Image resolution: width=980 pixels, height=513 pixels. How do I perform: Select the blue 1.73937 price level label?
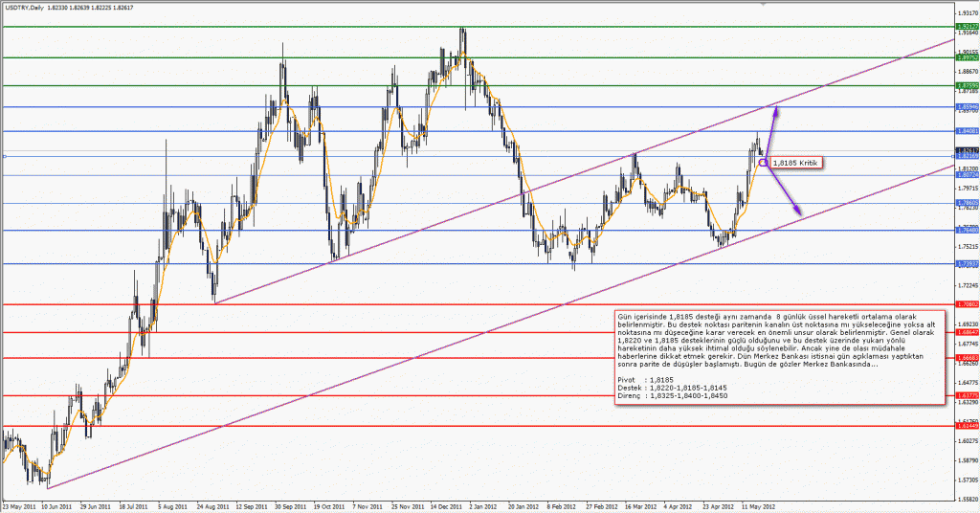click(967, 264)
